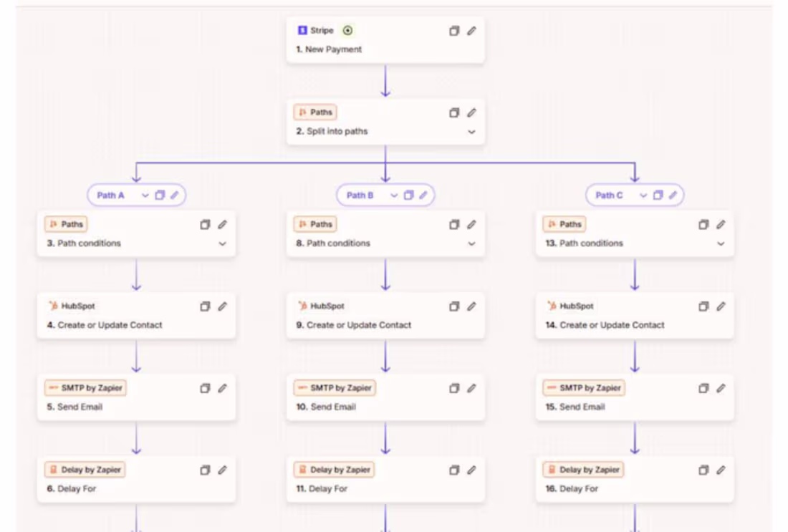Open the Path A dropdown chevron

coord(145,194)
